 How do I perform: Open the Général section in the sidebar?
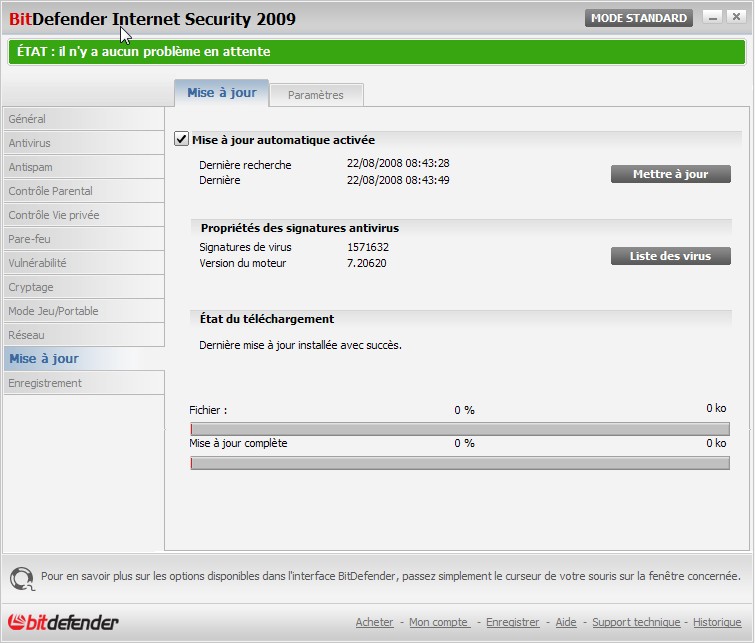[84, 119]
